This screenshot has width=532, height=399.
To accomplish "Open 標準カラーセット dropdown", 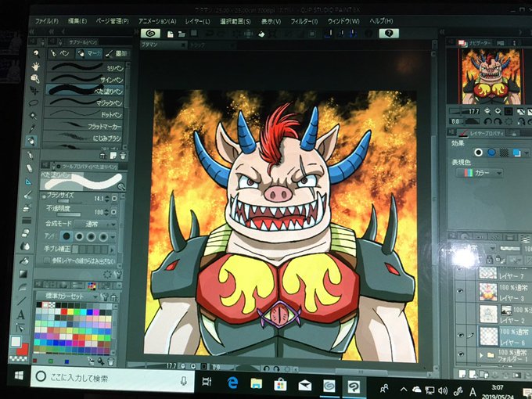I will tap(67, 296).
